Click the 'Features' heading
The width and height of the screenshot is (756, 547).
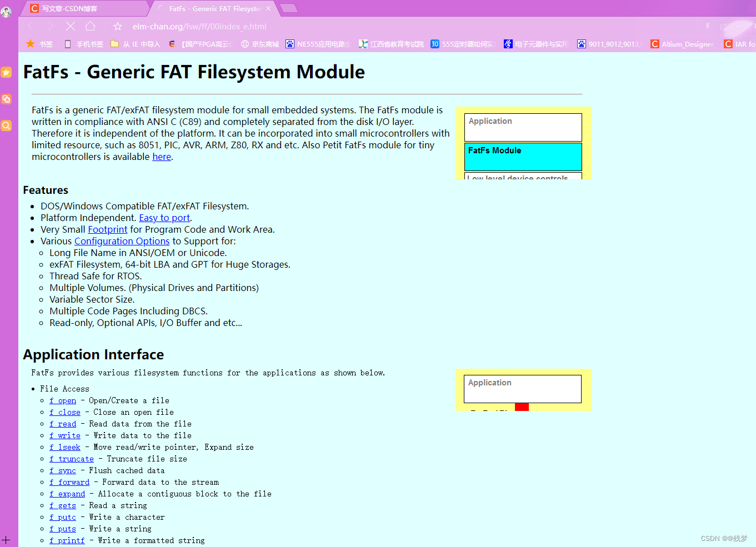pyautogui.click(x=46, y=190)
